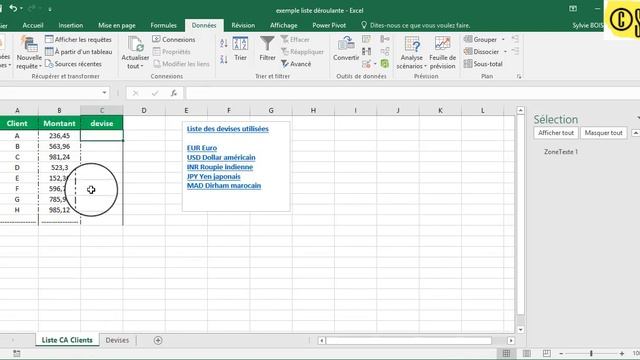Open the Formules ribbon tab
640x360 pixels.
pyautogui.click(x=163, y=25)
